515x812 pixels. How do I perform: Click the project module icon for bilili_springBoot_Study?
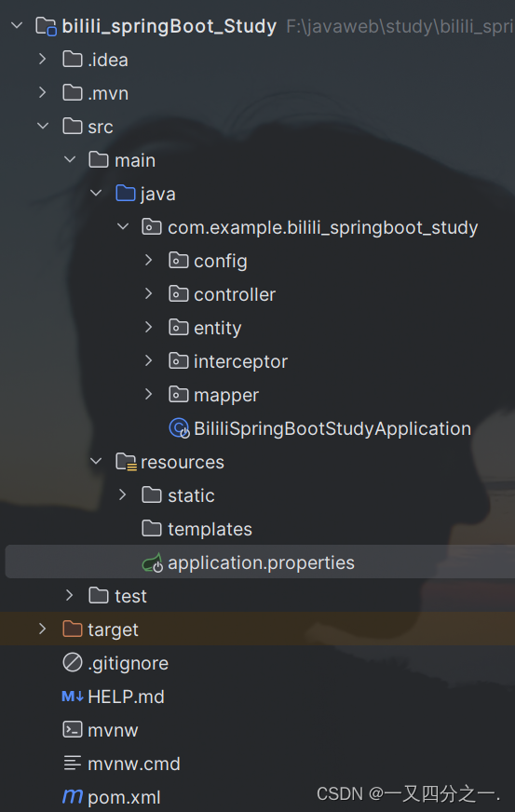pyautogui.click(x=47, y=26)
